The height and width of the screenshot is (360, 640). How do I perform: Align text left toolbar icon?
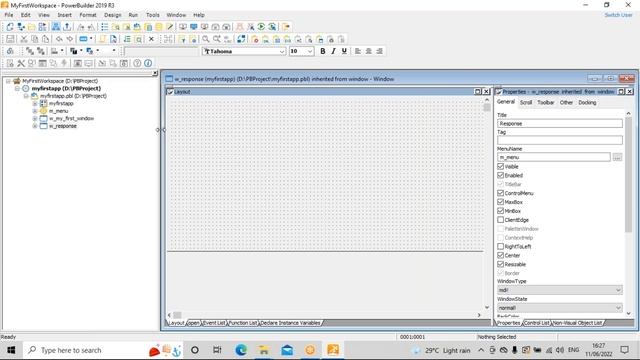[x=358, y=51]
